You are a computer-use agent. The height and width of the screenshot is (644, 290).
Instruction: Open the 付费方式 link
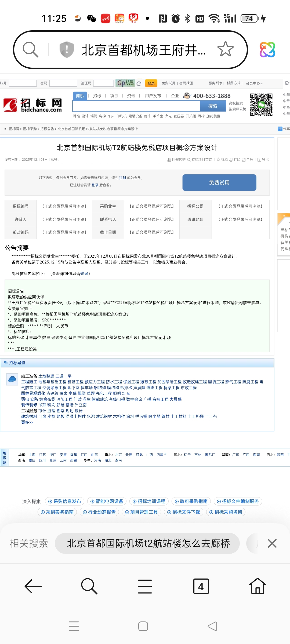233,83
